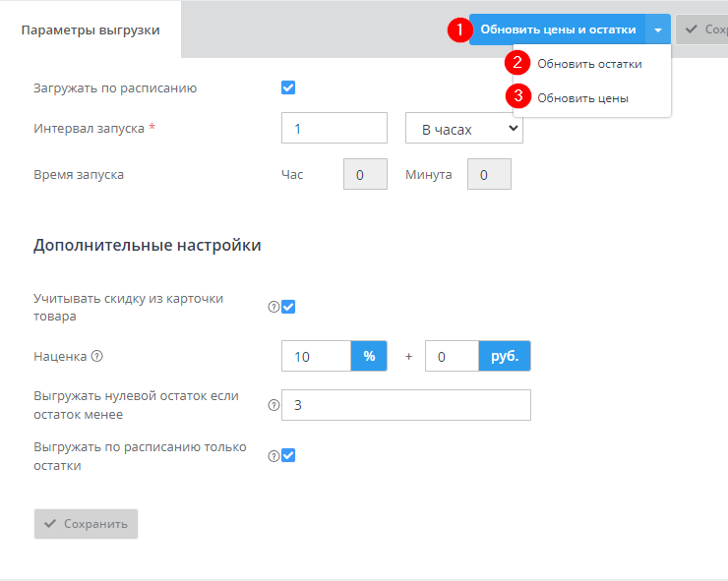This screenshot has height=581, width=728.
Task: Click bottom Сохранить button
Action: tap(86, 524)
